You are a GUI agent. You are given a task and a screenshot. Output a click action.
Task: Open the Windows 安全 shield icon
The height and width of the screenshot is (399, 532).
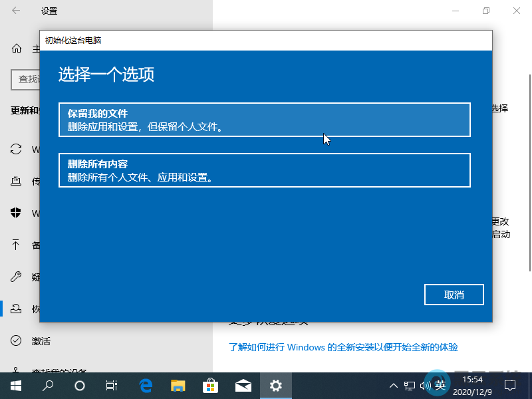click(x=16, y=213)
